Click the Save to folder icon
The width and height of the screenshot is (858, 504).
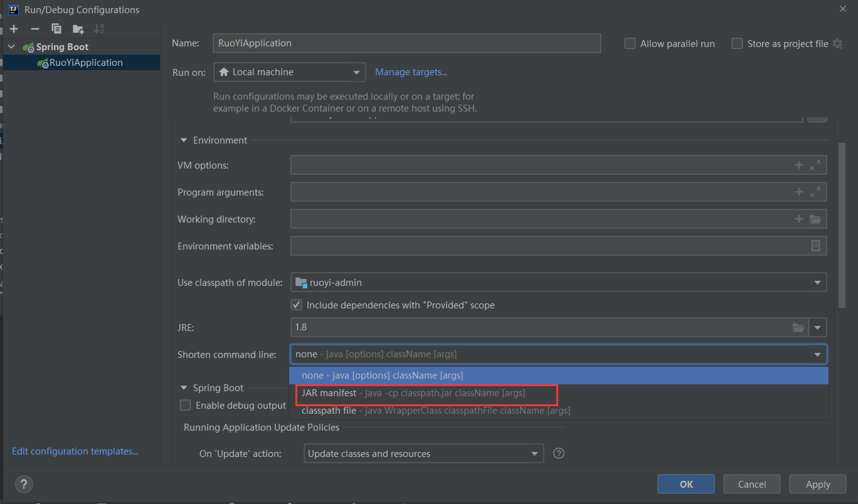[78, 29]
